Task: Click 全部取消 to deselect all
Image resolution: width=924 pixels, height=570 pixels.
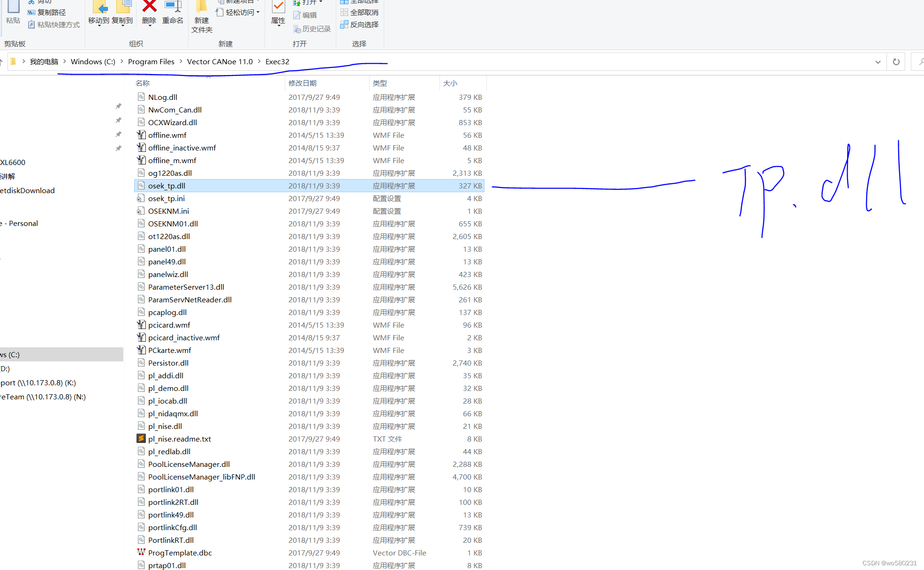Action: [x=359, y=12]
